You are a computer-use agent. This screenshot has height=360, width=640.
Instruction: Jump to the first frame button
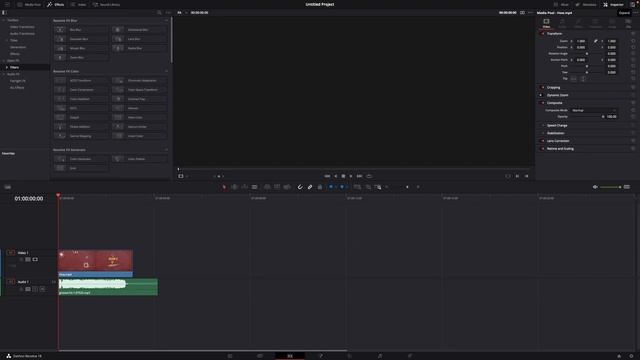click(327, 176)
